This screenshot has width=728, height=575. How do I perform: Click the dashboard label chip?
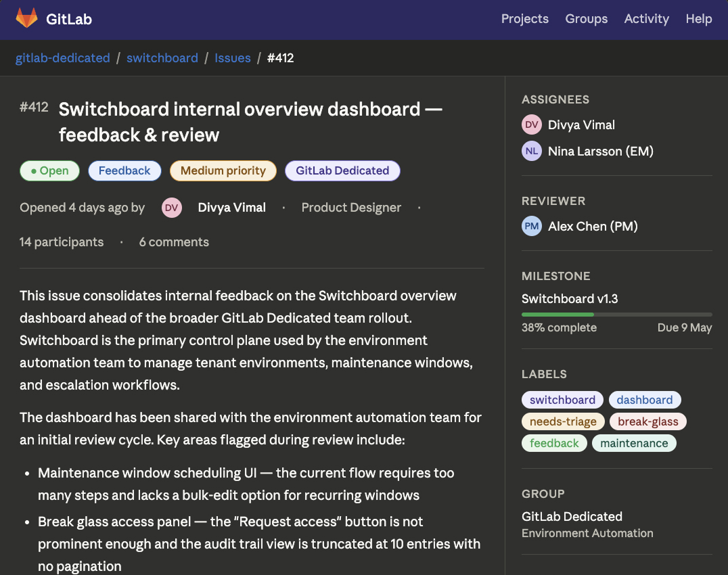tap(644, 400)
